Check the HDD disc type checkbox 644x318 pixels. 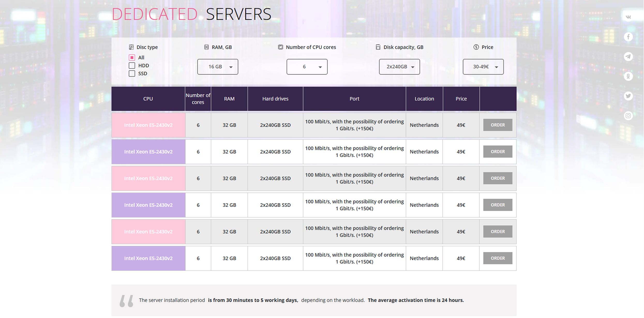click(x=132, y=65)
